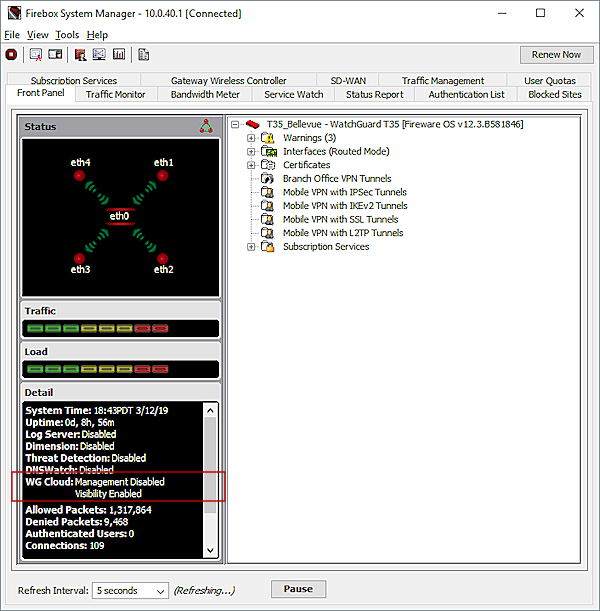600x611 pixels.
Task: Click the toolbar icon with crossed network monitor
Action: coord(99,55)
